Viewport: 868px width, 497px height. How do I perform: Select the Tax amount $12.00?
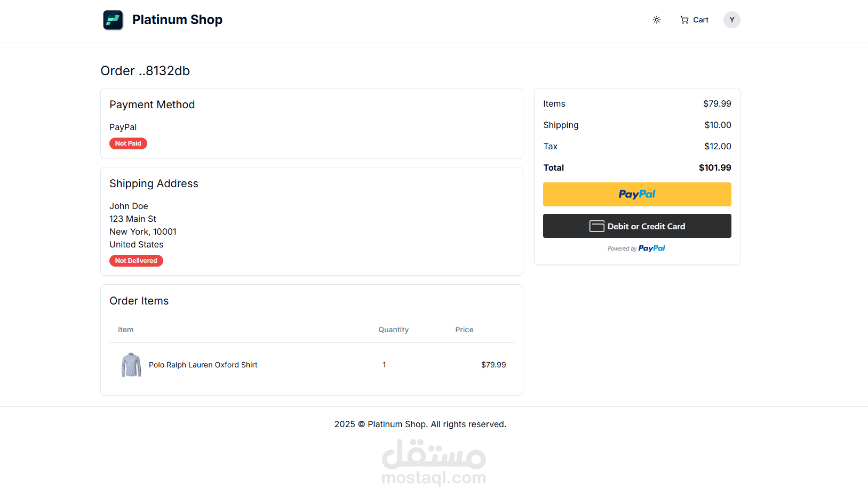pos(718,146)
